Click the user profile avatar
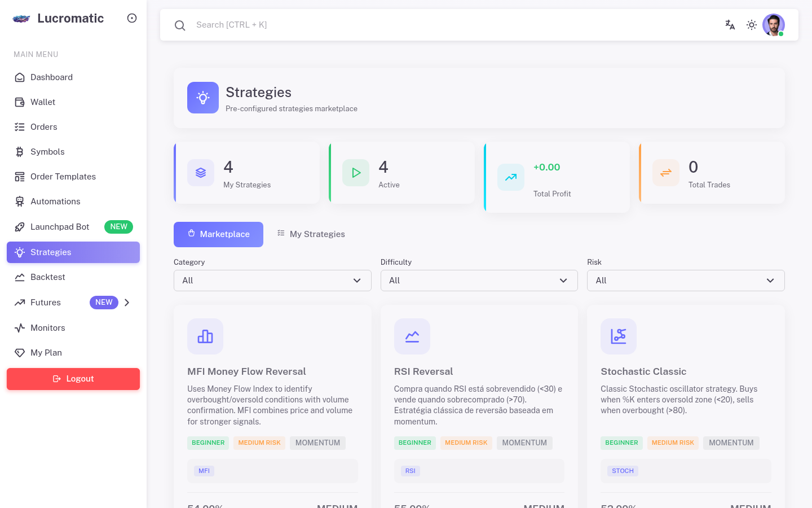 coord(773,25)
